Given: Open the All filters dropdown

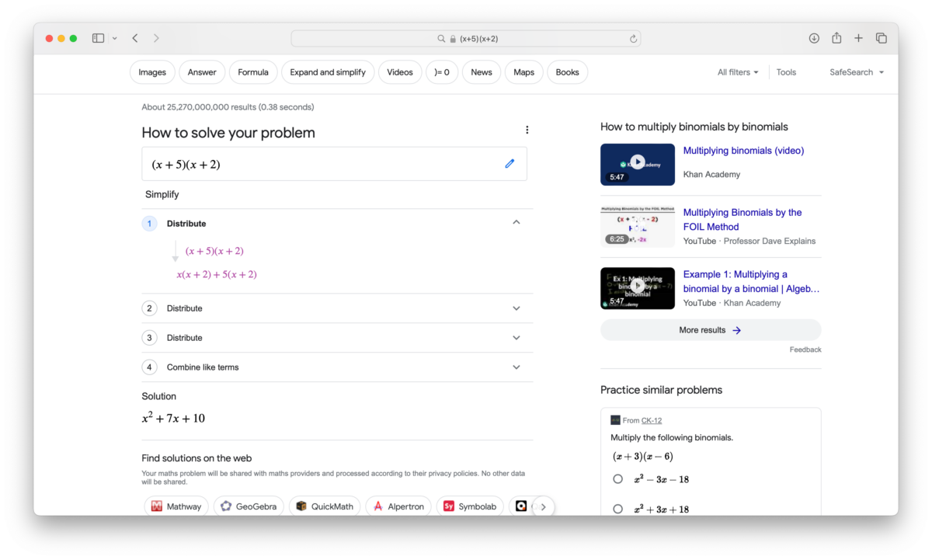Looking at the screenshot, I should (738, 72).
